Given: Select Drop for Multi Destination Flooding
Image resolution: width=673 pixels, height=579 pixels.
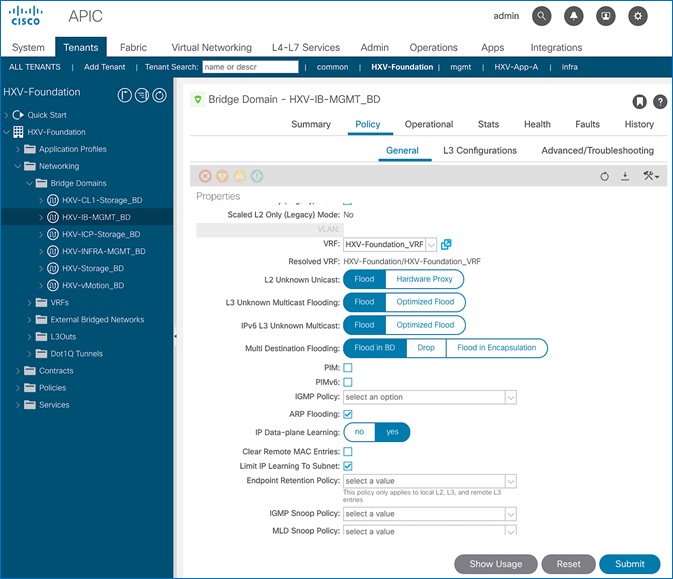Looking at the screenshot, I should [426, 348].
